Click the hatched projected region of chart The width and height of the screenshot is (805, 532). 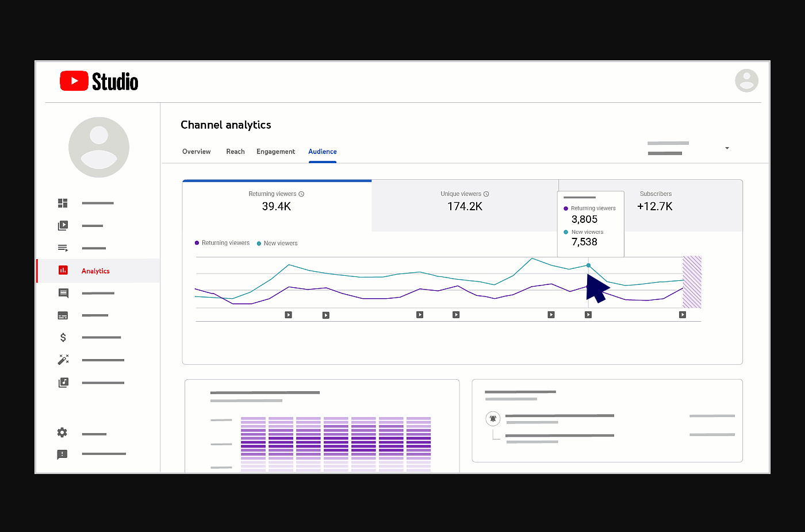click(x=692, y=282)
